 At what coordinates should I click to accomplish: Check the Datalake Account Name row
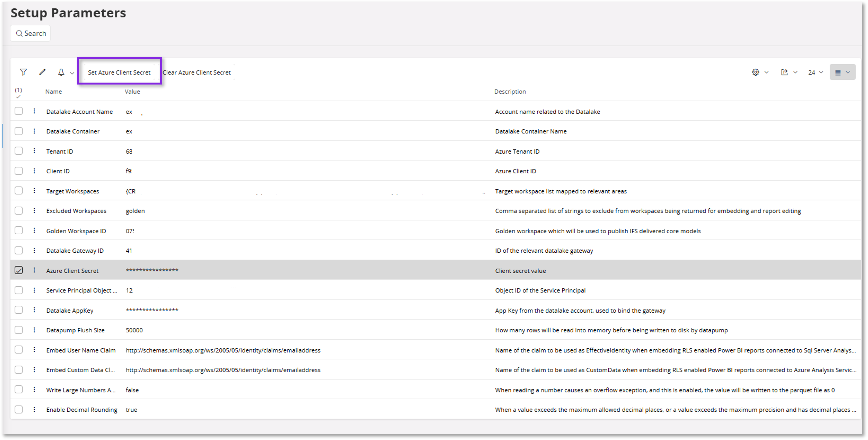(19, 111)
